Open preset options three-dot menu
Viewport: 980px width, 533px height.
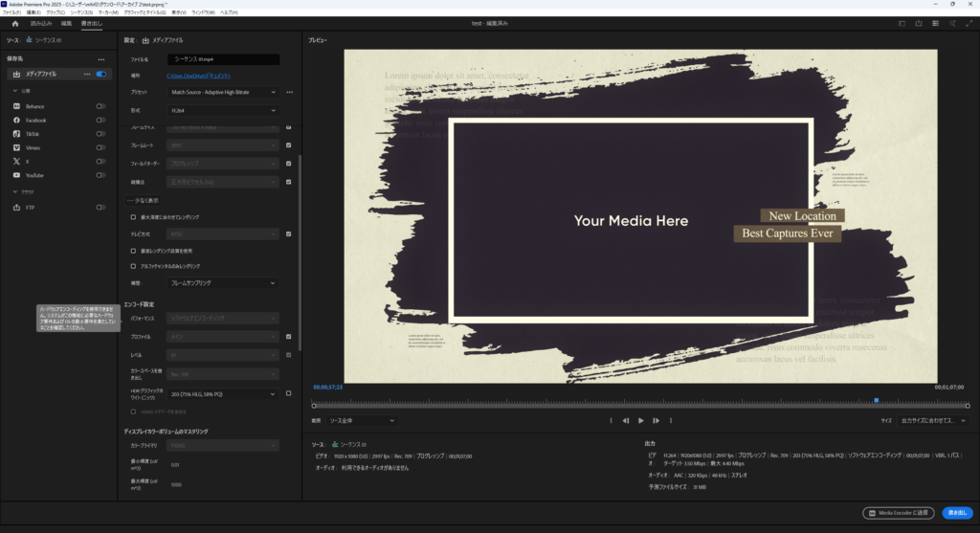(289, 92)
